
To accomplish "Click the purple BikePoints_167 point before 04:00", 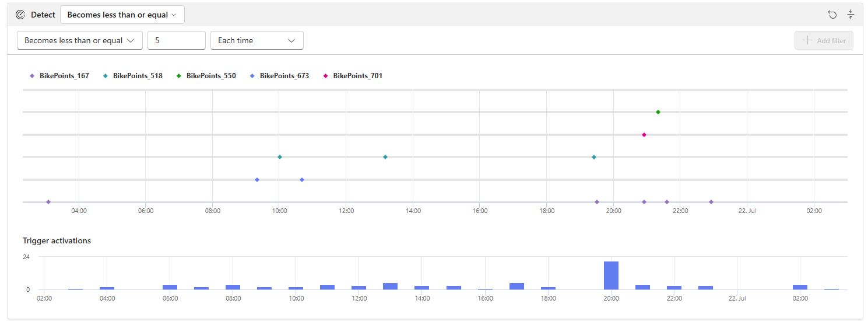I will [48, 202].
